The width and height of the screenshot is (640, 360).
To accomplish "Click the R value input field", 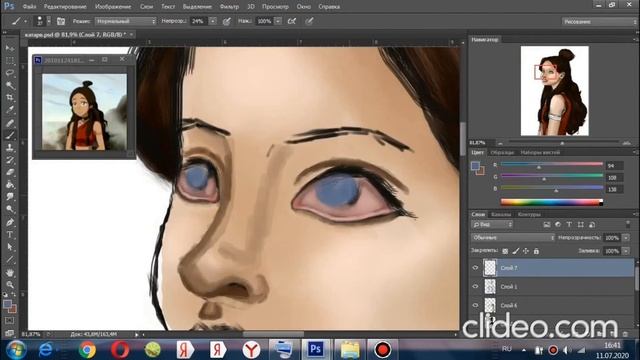I will [x=614, y=166].
